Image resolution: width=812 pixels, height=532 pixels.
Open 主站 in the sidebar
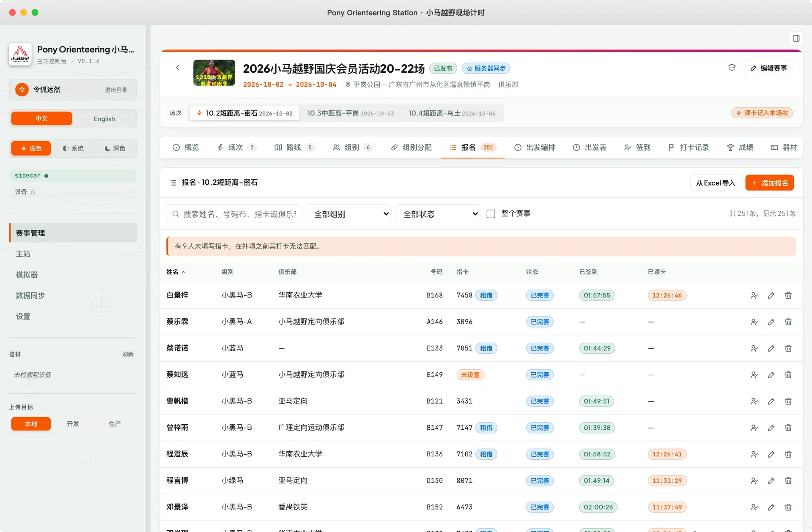click(x=73, y=254)
